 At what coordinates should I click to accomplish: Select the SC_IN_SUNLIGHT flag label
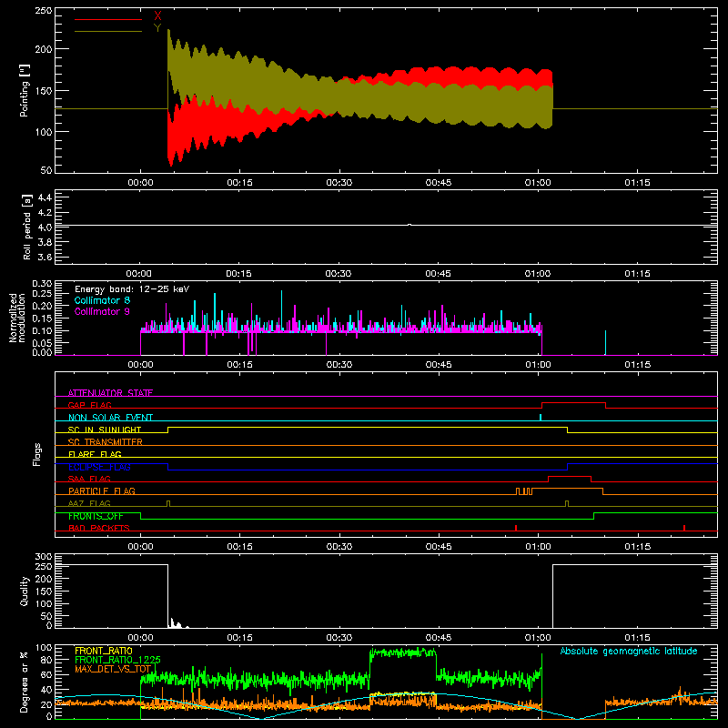click(105, 430)
